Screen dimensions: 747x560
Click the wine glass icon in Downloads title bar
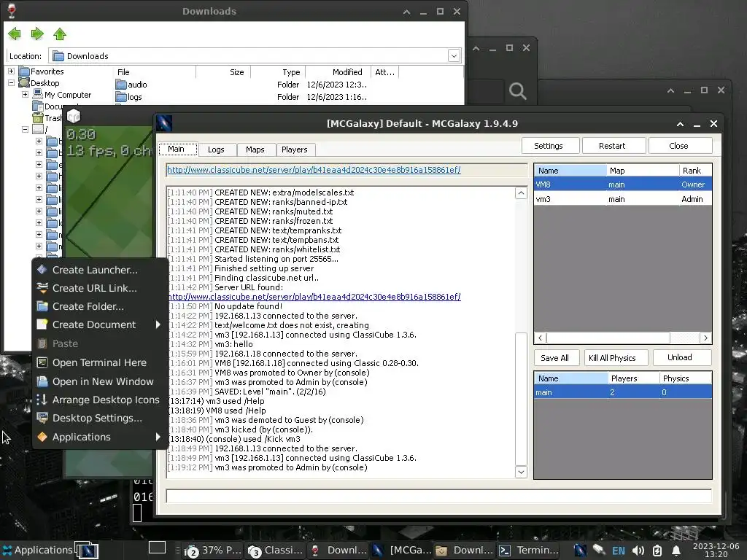pos(12,10)
